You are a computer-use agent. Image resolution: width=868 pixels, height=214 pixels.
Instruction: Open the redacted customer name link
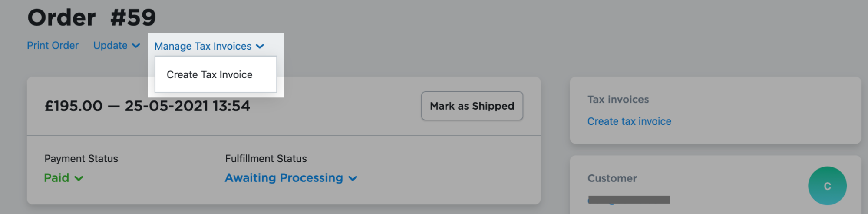[x=629, y=200]
